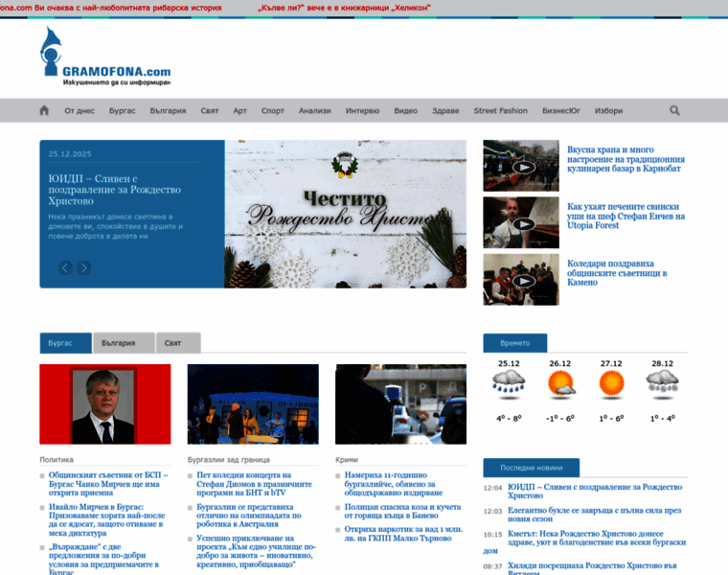The width and height of the screenshot is (728, 575).
Task: Select the 'Времето' weather tab
Action: click(515, 343)
